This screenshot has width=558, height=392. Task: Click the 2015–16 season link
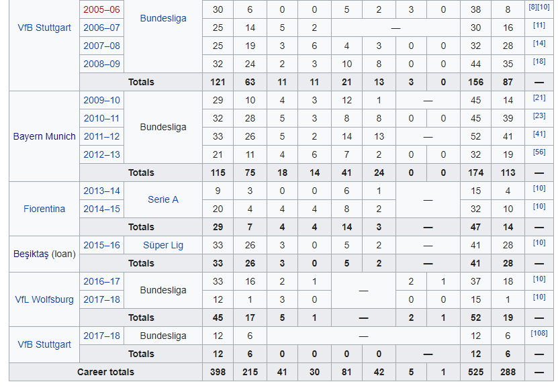tap(101, 245)
